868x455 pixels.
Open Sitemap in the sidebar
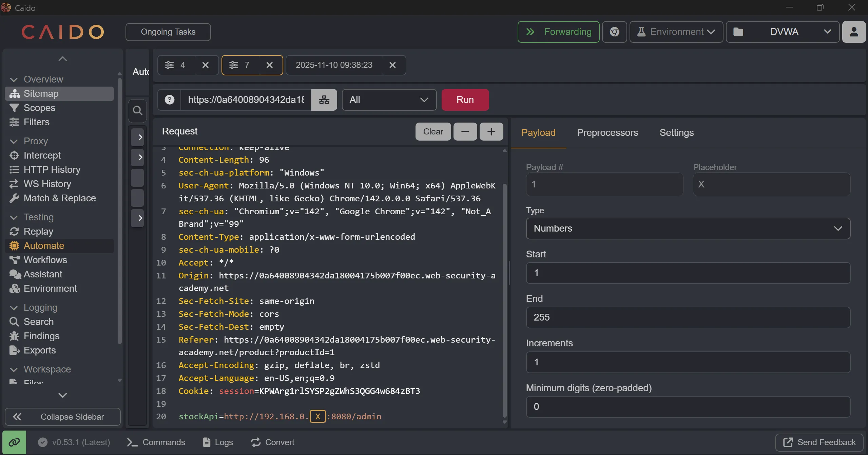coord(41,93)
